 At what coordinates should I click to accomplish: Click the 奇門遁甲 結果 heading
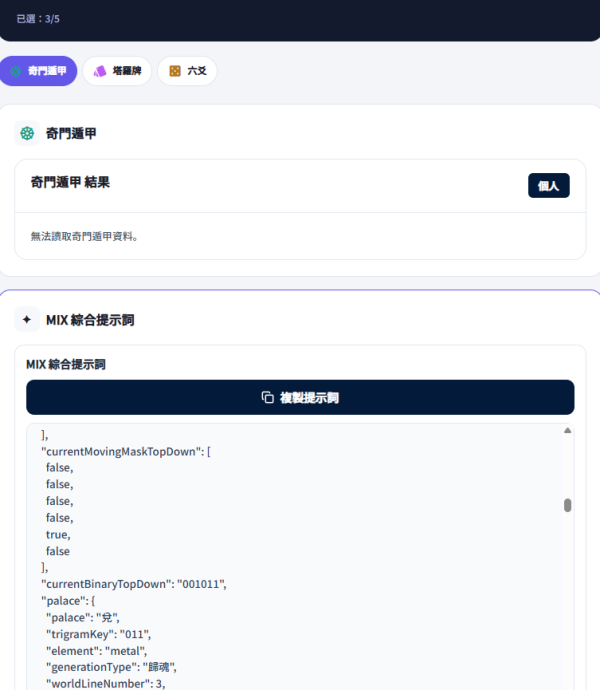[x=70, y=182]
